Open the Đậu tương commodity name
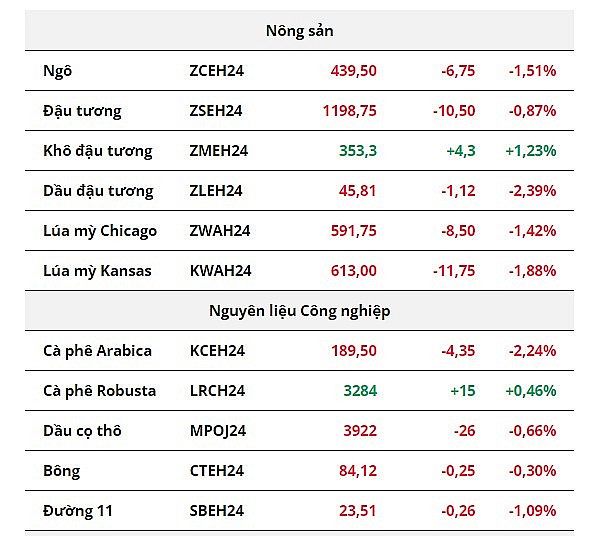 82,111
